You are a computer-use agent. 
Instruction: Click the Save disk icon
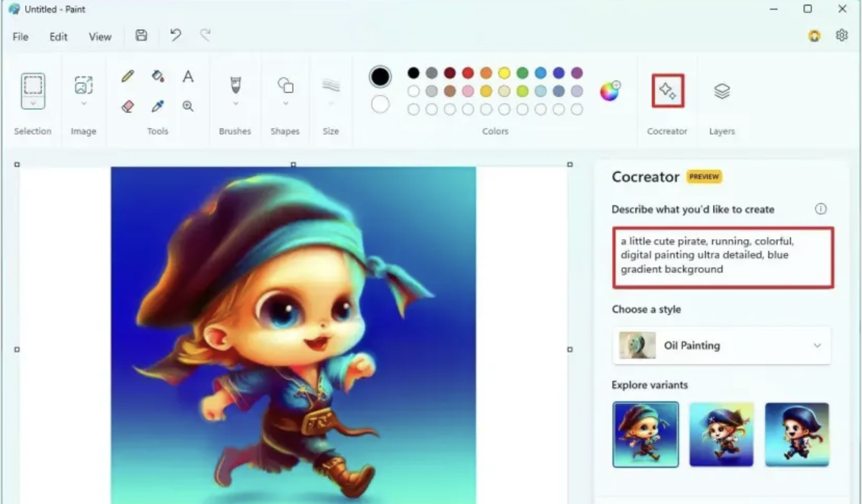pyautogui.click(x=141, y=36)
